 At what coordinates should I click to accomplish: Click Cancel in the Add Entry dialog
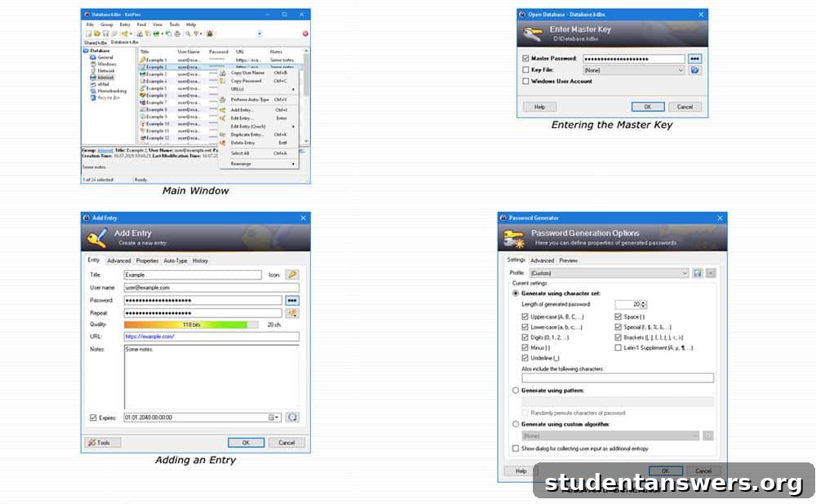(x=286, y=443)
